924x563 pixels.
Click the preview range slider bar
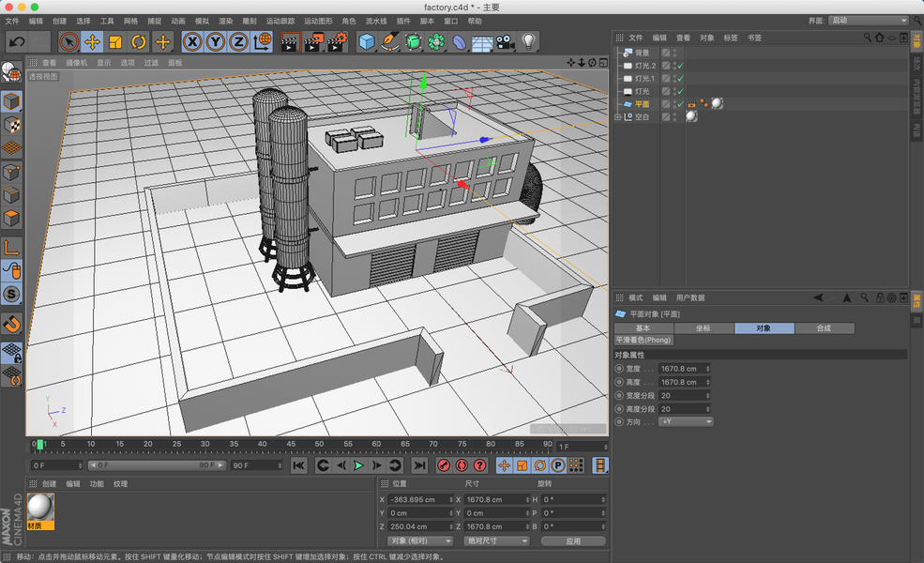(157, 465)
